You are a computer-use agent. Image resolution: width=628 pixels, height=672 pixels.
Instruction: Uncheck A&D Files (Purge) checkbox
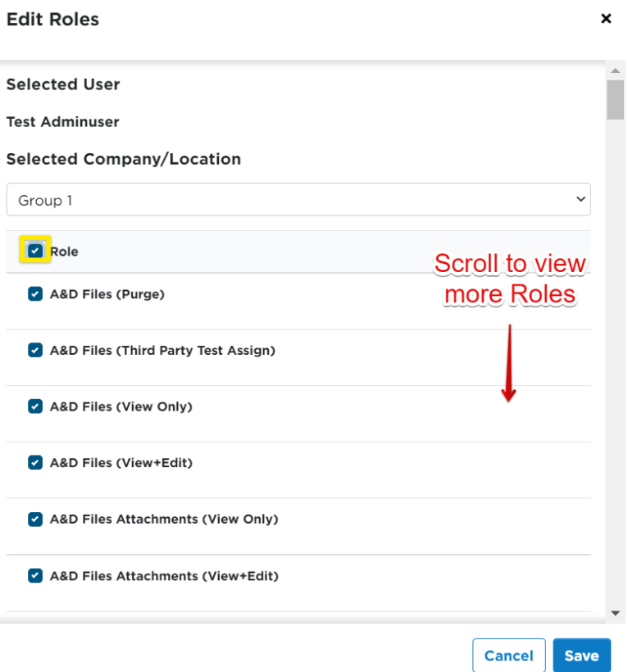(35, 294)
